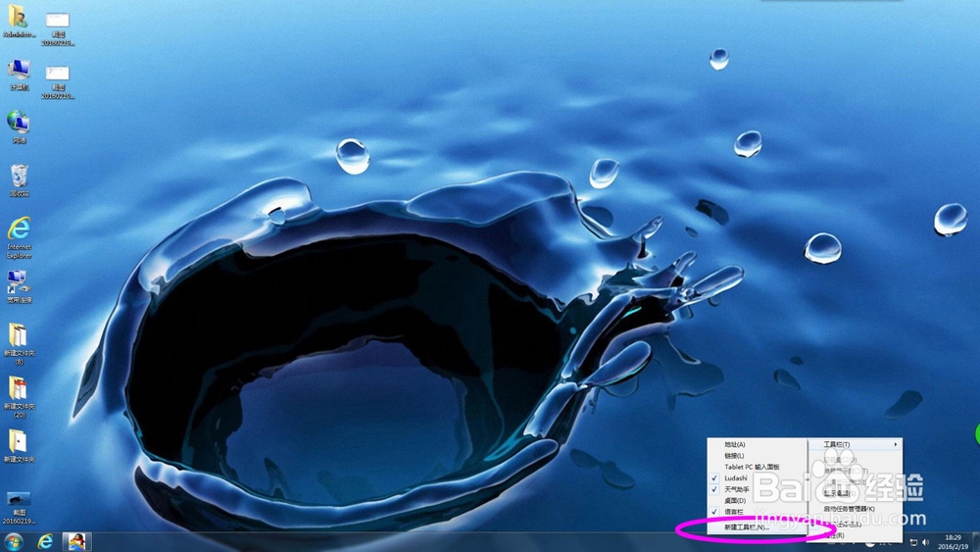Choose 地址(A) in the toolbars submenu
Screen dimensions: 980x552
point(757,444)
